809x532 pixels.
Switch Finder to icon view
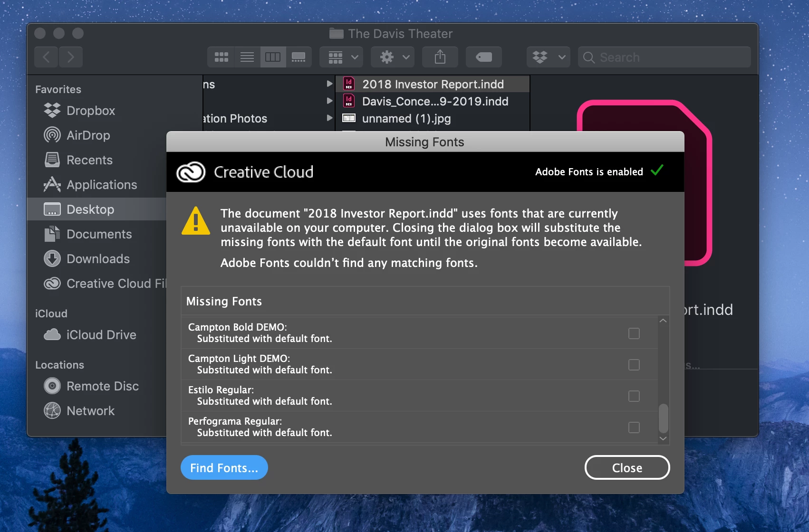(221, 57)
